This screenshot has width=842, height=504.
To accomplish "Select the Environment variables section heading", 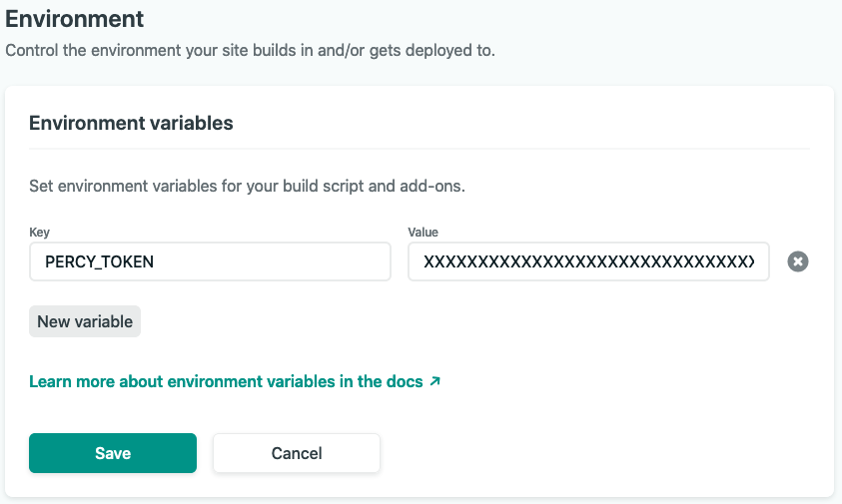I will click(131, 123).
